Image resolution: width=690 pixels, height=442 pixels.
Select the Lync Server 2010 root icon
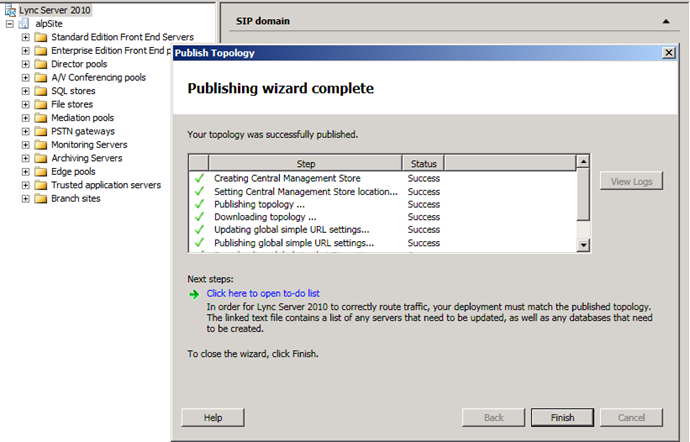(10, 10)
